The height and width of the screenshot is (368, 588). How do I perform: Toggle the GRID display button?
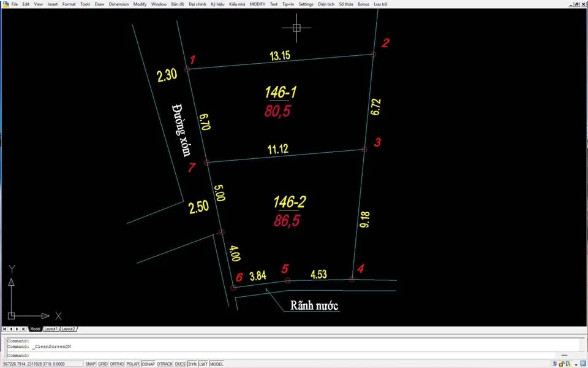(103, 364)
